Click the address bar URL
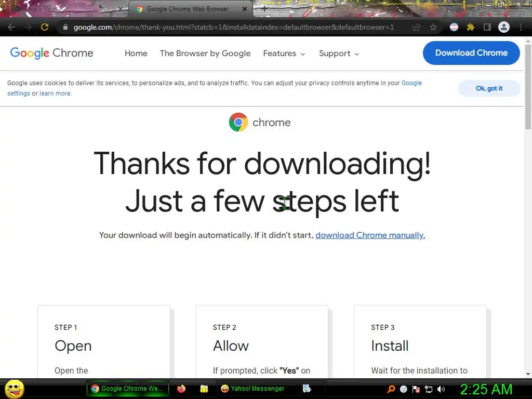Image resolution: width=532 pixels, height=399 pixels. pyautogui.click(x=234, y=27)
